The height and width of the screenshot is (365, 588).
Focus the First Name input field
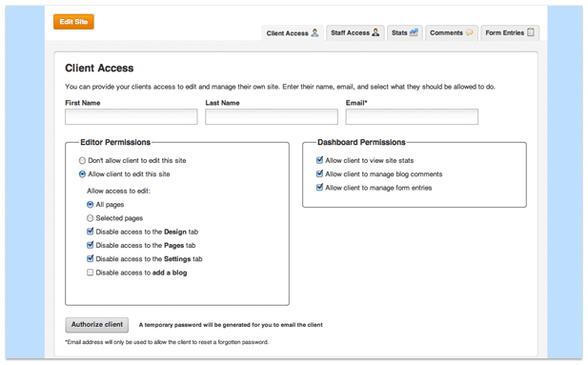tap(132, 116)
